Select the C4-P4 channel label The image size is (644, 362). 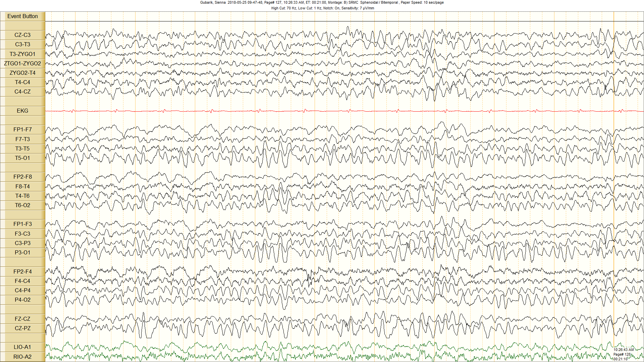pos(22,290)
